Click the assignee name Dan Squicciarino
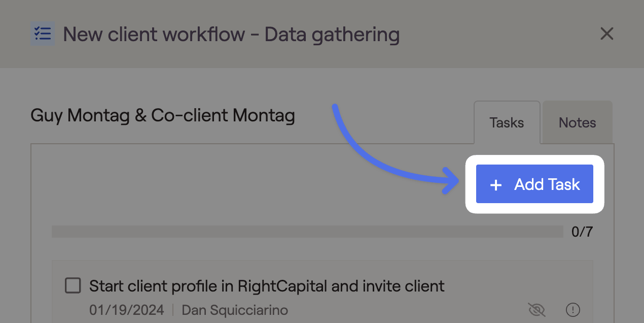This screenshot has height=323, width=644. click(x=235, y=310)
